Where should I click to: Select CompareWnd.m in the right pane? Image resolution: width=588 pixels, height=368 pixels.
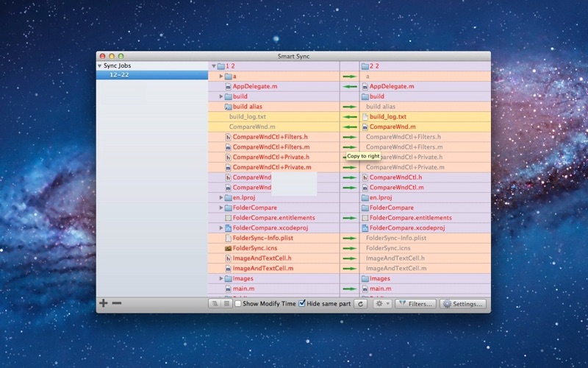pos(392,127)
